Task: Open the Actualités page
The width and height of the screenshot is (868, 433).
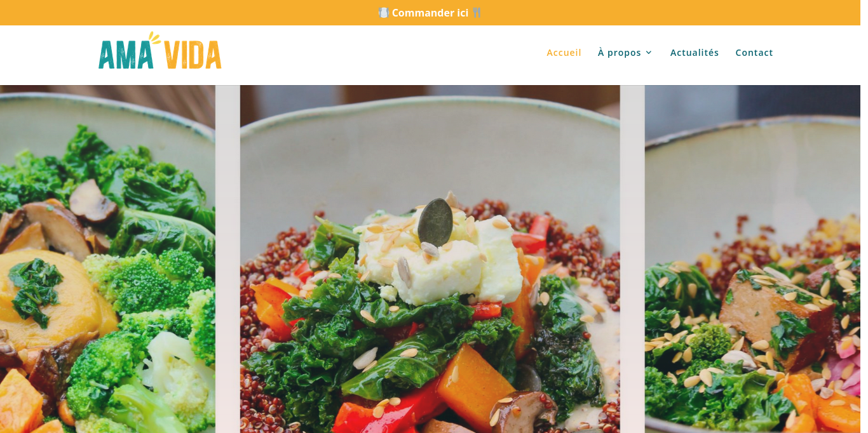Action: (695, 53)
